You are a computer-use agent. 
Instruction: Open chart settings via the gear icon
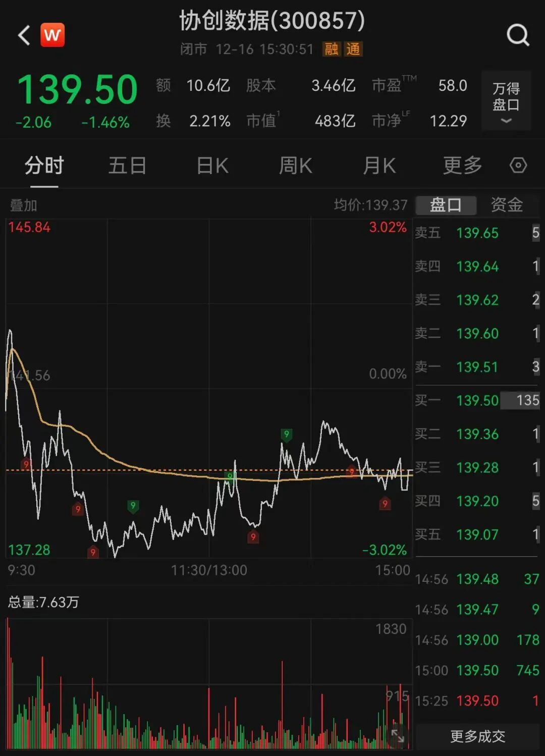click(517, 166)
